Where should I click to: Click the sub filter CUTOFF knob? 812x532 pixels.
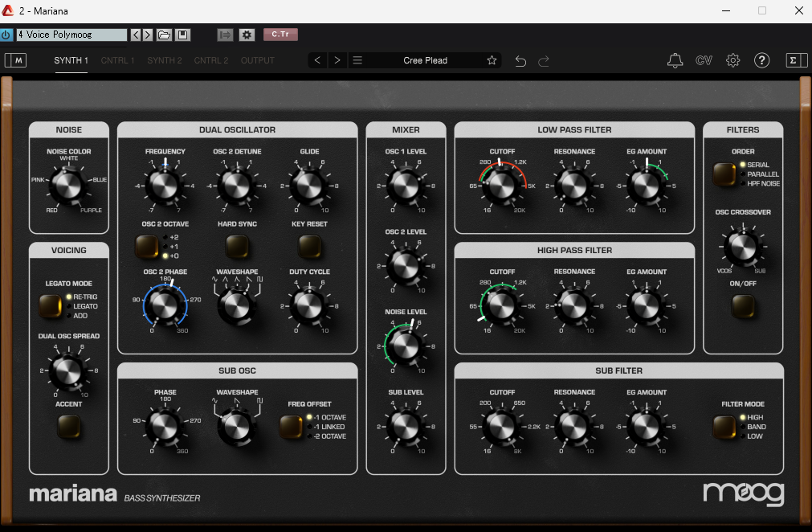point(502,427)
